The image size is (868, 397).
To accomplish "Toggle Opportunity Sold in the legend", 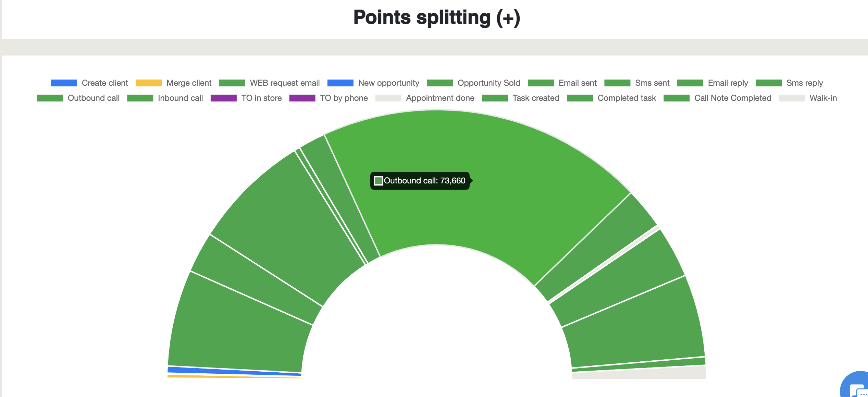I will [x=473, y=83].
